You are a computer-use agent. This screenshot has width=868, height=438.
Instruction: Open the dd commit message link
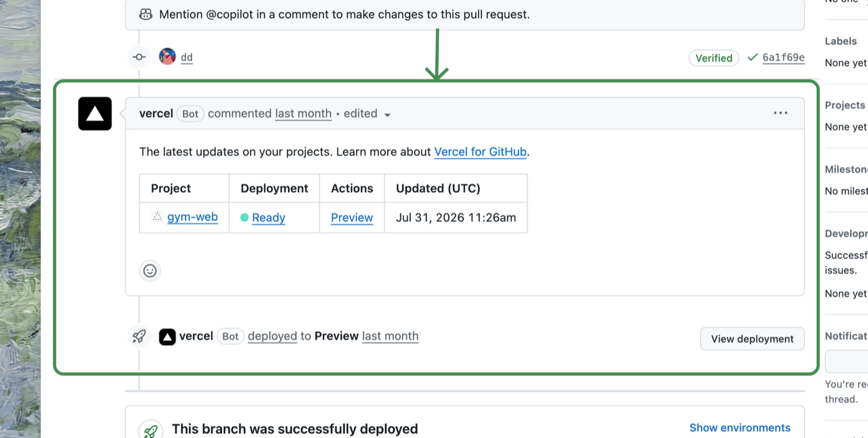point(187,57)
